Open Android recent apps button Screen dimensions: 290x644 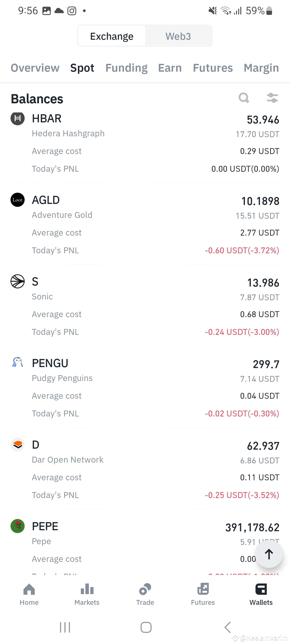65,627
